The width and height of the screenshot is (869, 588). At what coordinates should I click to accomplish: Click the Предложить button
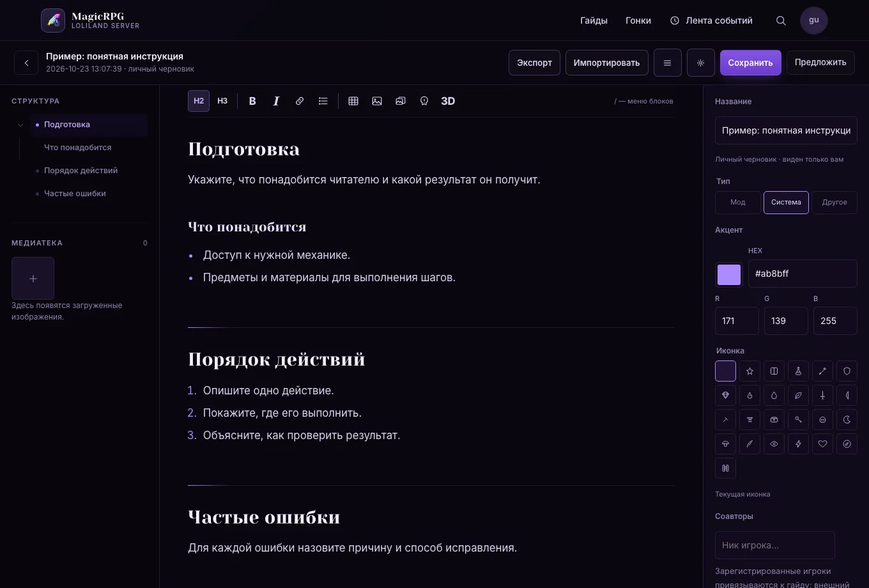point(820,63)
